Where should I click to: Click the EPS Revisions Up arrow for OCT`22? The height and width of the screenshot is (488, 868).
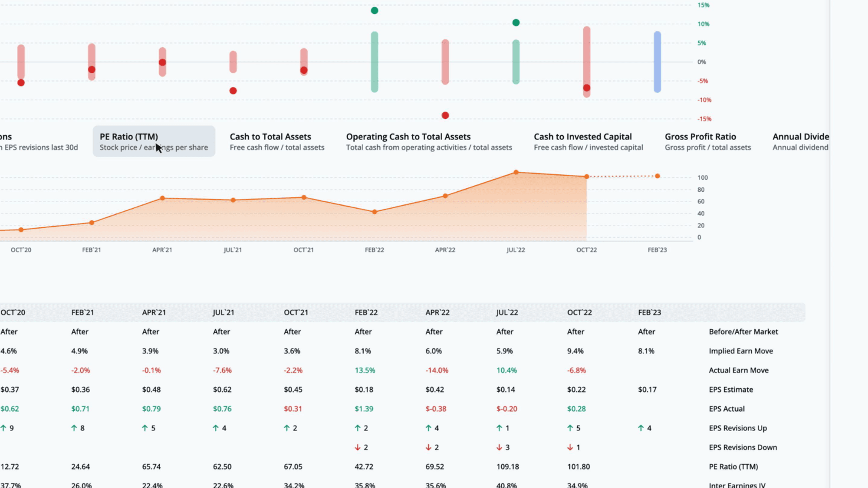click(x=570, y=428)
